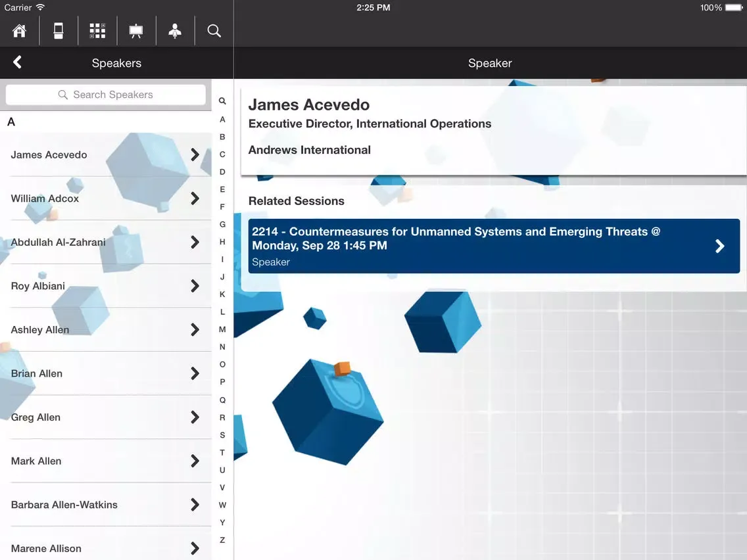
Task: Jump to letter V in index
Action: [x=222, y=488]
